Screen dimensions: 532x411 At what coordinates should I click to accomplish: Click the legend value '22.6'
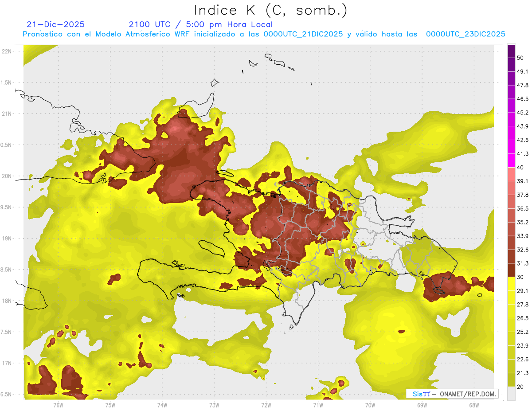pos(523,360)
